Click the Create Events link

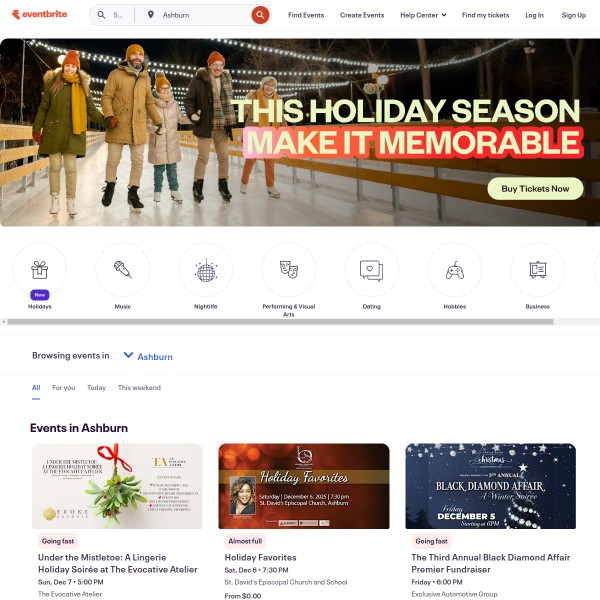(362, 15)
